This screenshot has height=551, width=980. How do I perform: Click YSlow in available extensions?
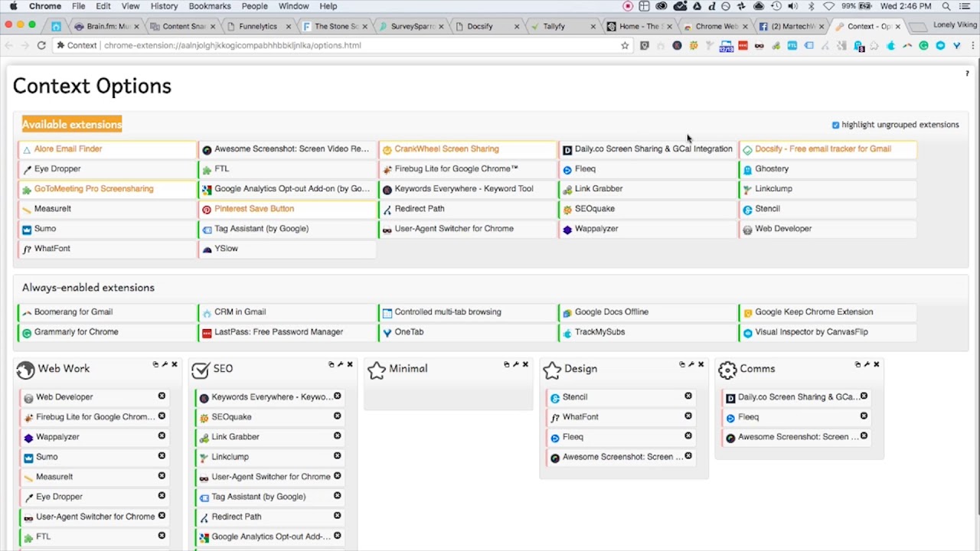tap(287, 249)
